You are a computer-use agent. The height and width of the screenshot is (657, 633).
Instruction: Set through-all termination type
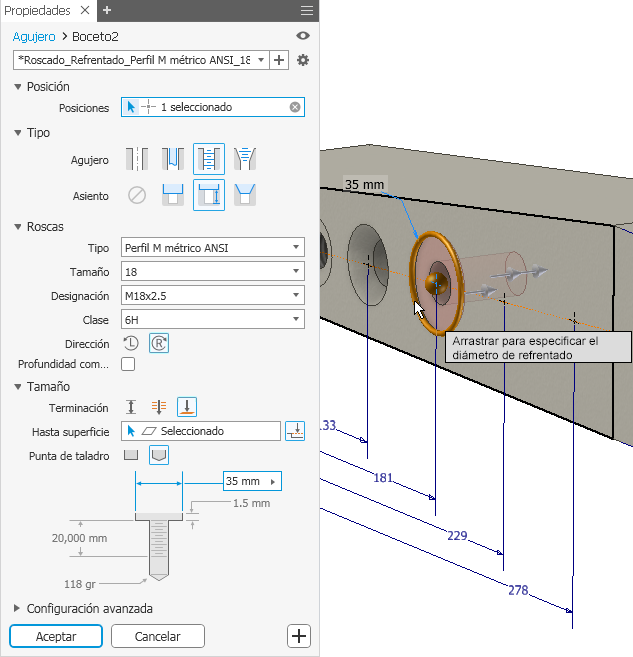159,407
